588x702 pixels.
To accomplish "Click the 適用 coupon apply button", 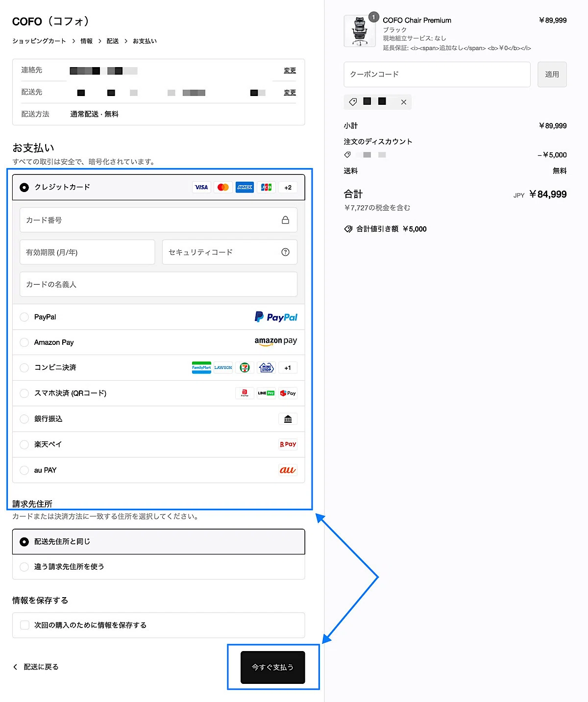I will [x=552, y=74].
